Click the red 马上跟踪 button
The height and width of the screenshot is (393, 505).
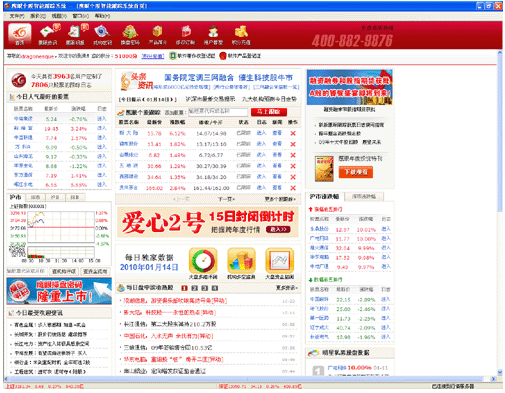tap(269, 112)
